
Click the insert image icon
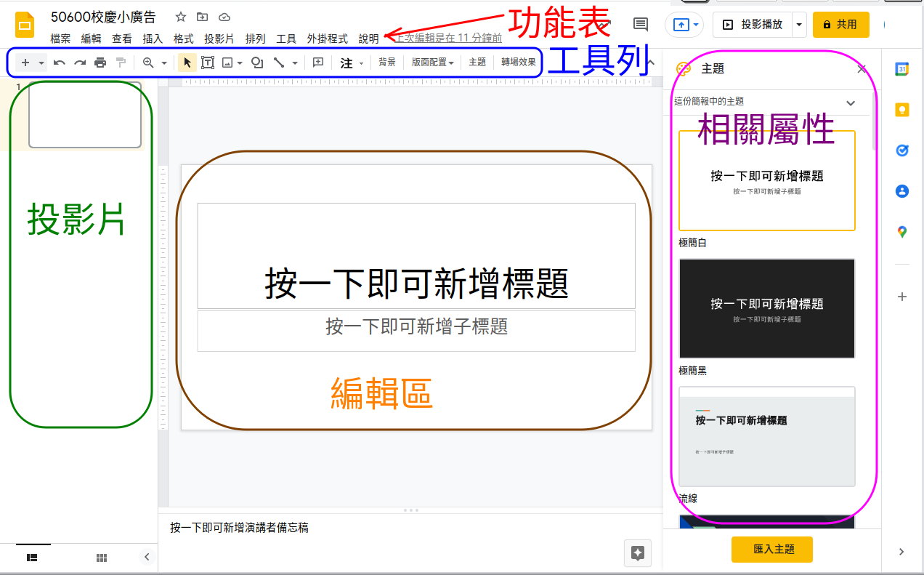227,63
